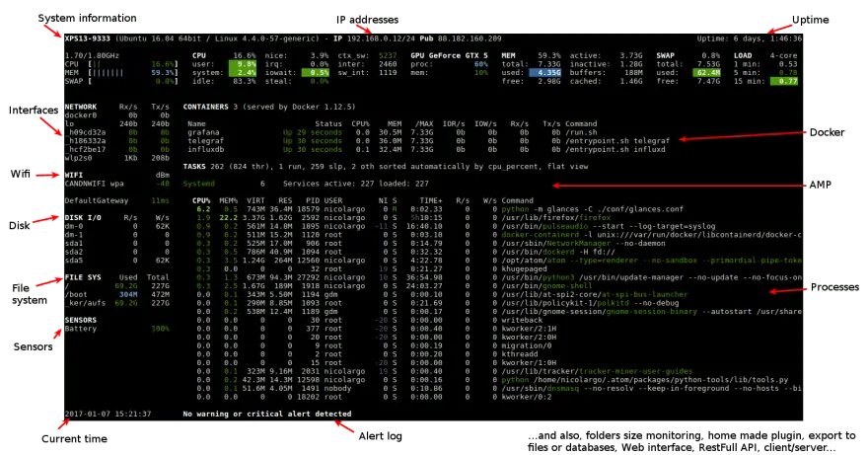Select the public IP 88.182.160.209
Viewport: 868px width, 455px height.
click(x=470, y=38)
